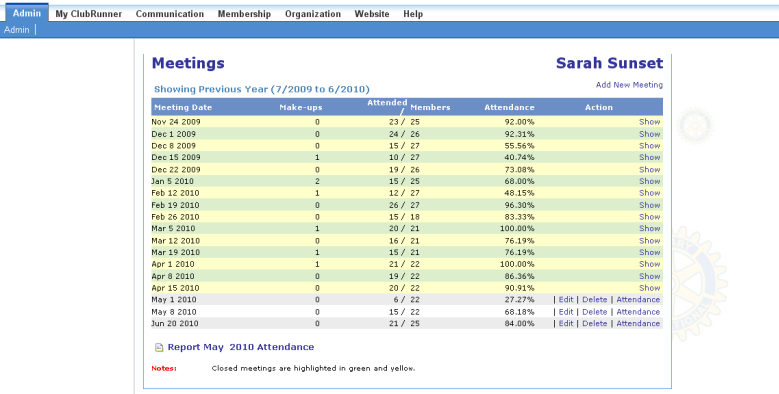Click the report document icon beside Report May 2010 Attendance
The height and width of the screenshot is (394, 779).
159,348
